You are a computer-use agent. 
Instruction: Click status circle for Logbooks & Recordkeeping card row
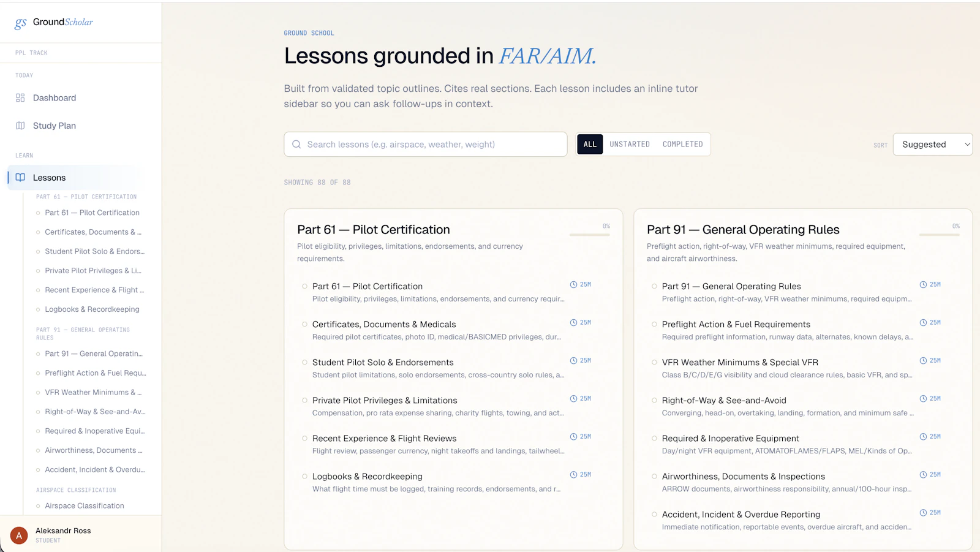304,476
